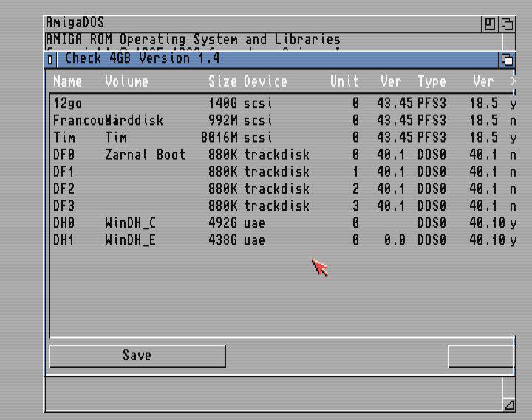
Task: Select the DF1 drive row
Action: (284, 172)
